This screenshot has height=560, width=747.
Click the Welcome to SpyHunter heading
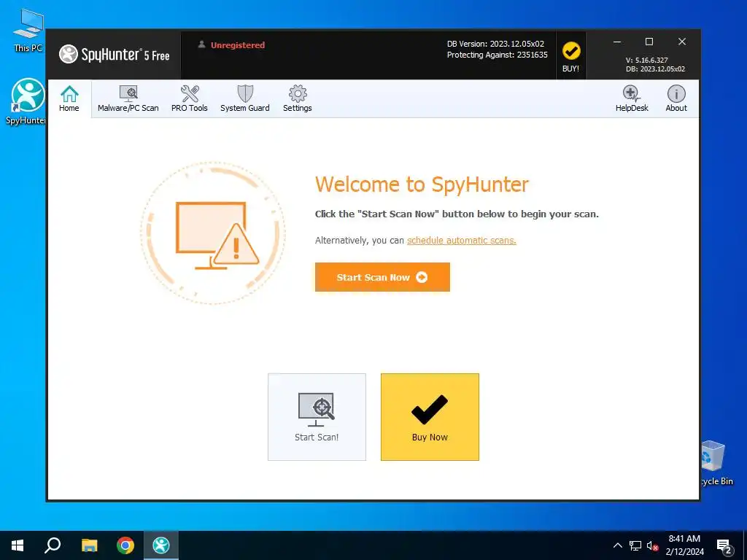coord(422,184)
